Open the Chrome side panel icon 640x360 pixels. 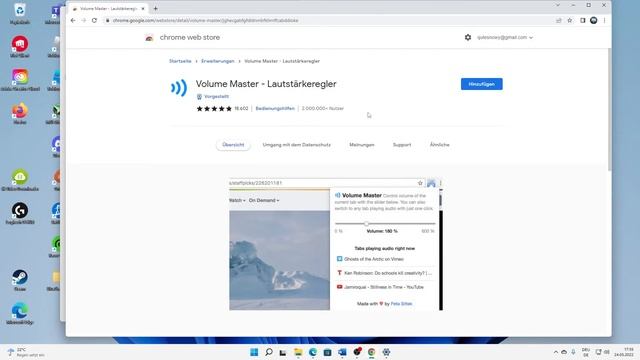pos(583,20)
